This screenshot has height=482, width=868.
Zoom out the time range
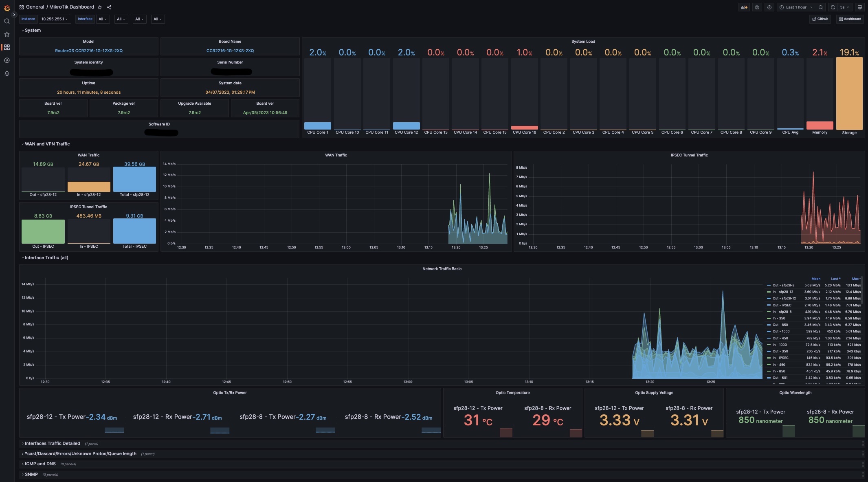[x=821, y=7]
